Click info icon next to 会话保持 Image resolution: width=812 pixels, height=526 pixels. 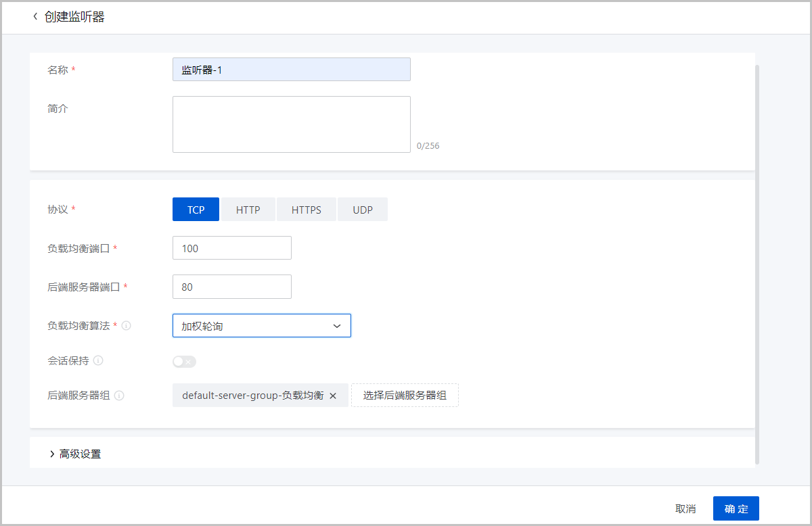coord(98,360)
